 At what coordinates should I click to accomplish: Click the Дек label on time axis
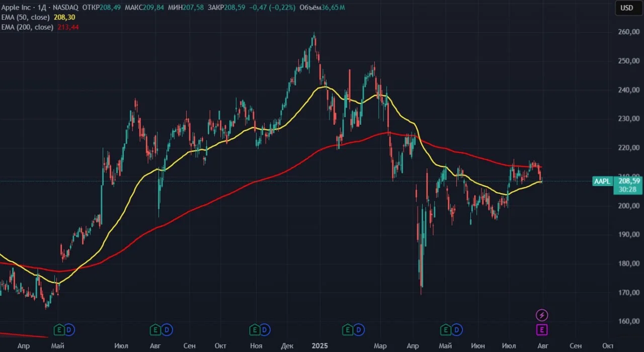click(287, 346)
